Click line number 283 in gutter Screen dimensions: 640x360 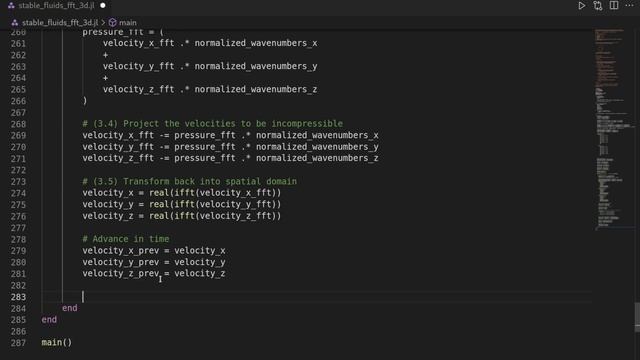[18, 297]
